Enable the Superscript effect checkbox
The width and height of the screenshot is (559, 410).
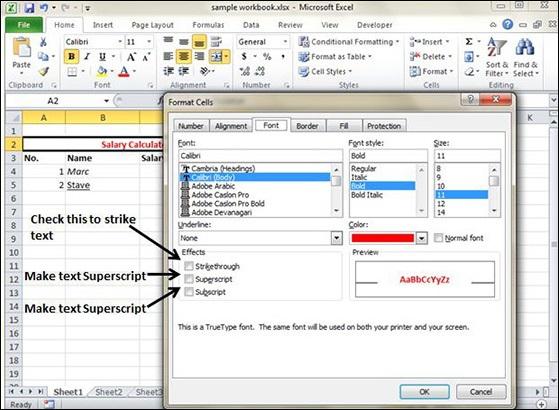pos(189,279)
